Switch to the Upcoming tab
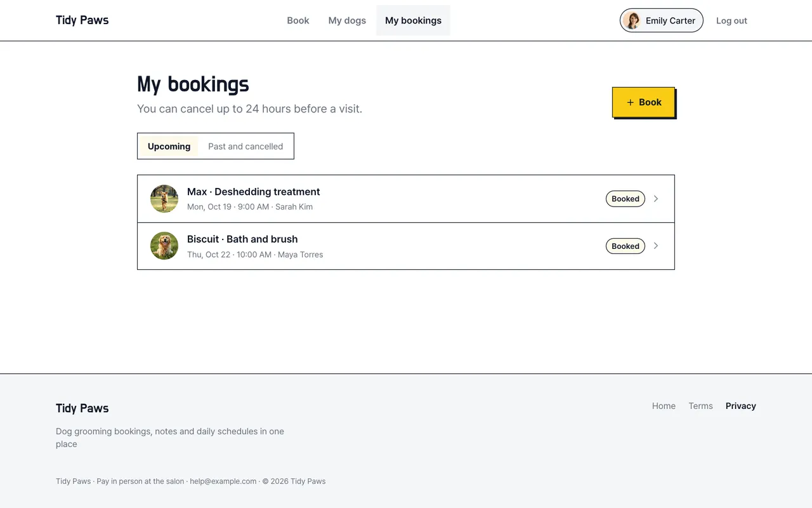This screenshot has height=508, width=812. (x=169, y=146)
